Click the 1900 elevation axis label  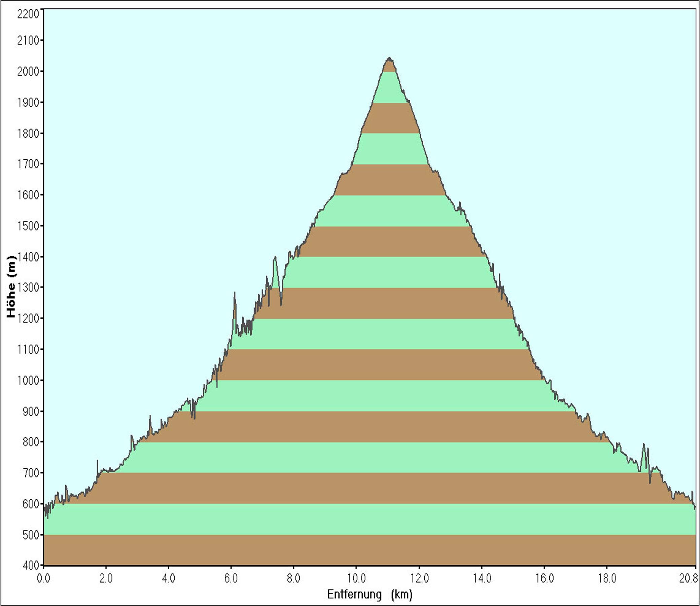28,102
